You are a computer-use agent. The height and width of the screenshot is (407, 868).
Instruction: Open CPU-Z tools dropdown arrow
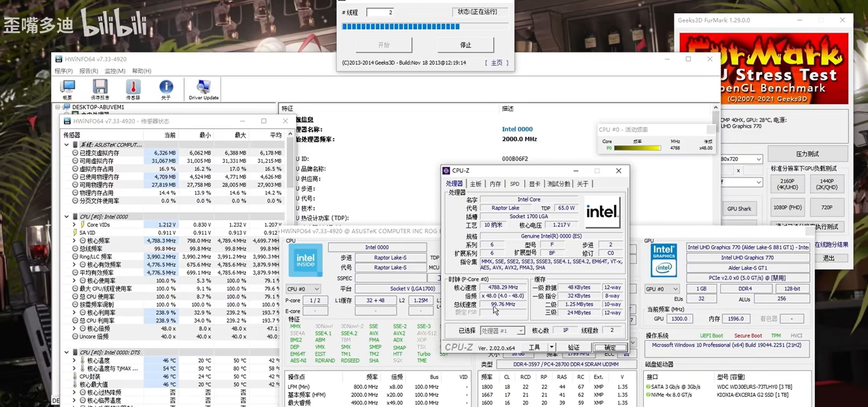click(551, 347)
